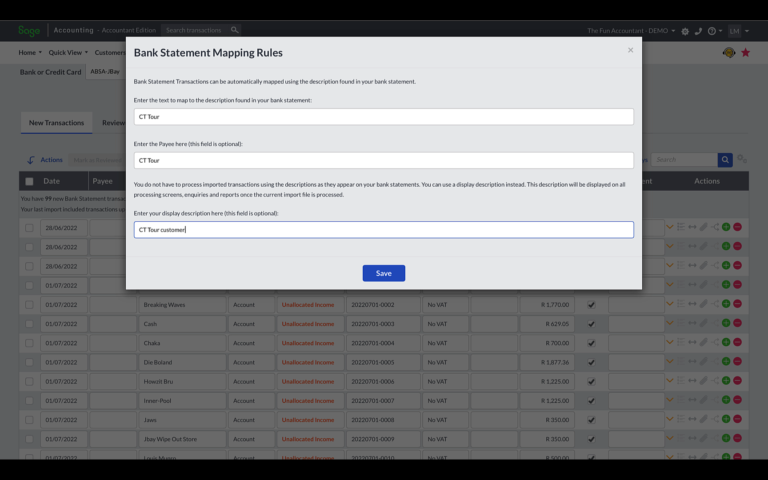Open the Actions dropdown above the table
Viewport: 768px width, 480px height.
pos(45,160)
